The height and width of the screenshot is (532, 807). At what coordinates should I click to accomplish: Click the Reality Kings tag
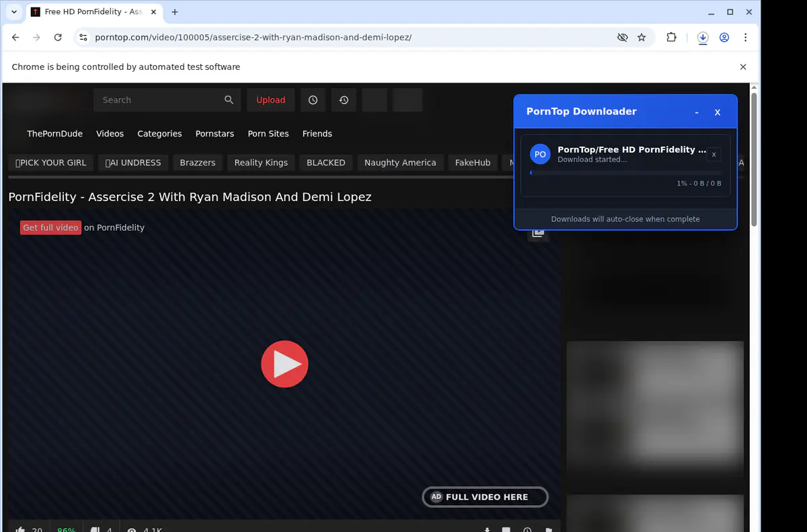pos(261,163)
